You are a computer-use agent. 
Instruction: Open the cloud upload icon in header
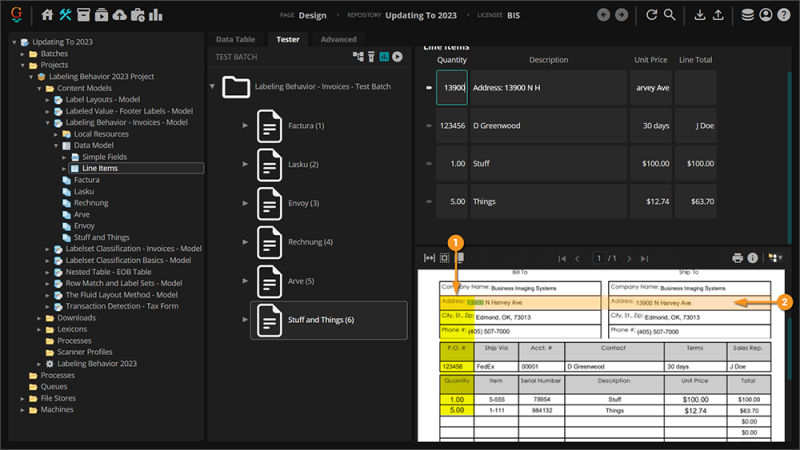[120, 15]
